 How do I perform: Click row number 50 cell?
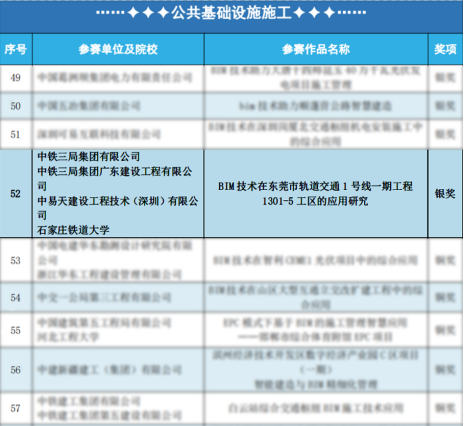point(16,106)
